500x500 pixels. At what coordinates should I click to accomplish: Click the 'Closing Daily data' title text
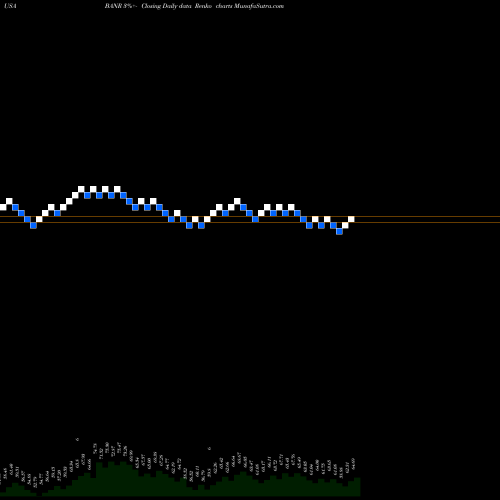point(166,6)
